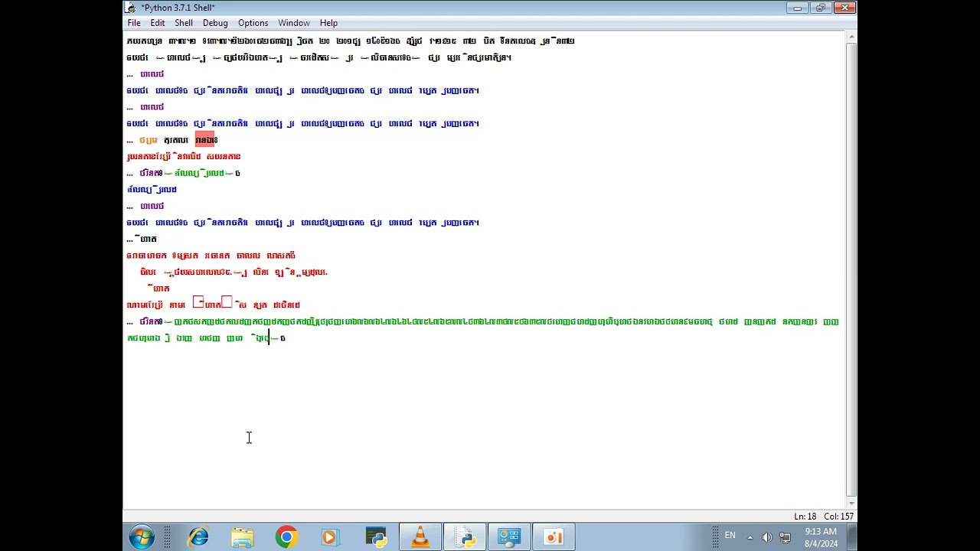Click the 'Col: 157' status bar entry
Screen dimensions: 980x551
pos(838,517)
